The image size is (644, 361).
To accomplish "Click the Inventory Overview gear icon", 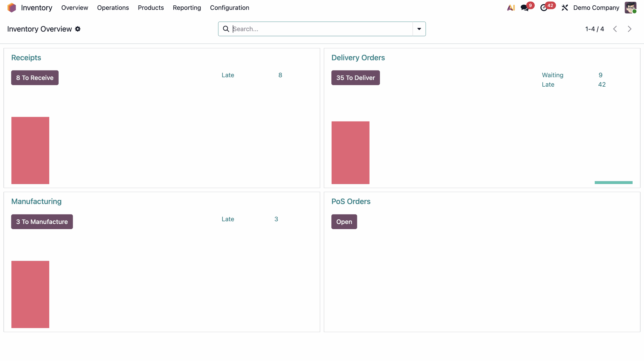I will pos(78,29).
